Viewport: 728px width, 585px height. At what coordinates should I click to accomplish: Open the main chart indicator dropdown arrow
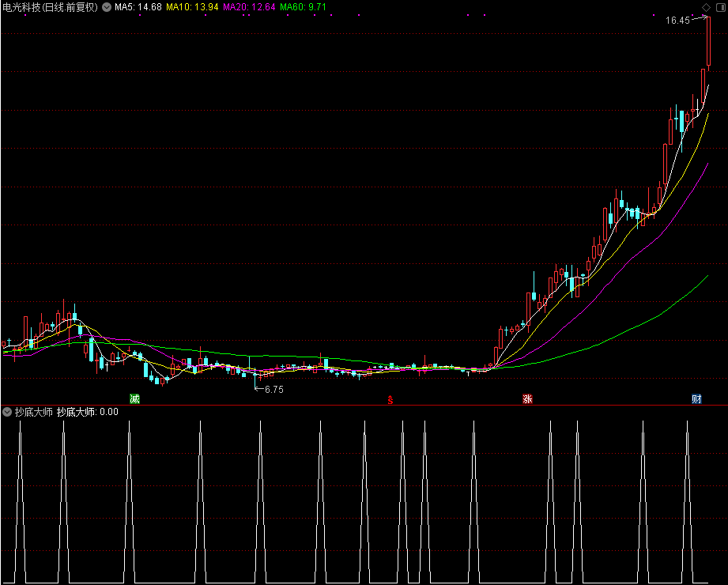(x=107, y=7)
